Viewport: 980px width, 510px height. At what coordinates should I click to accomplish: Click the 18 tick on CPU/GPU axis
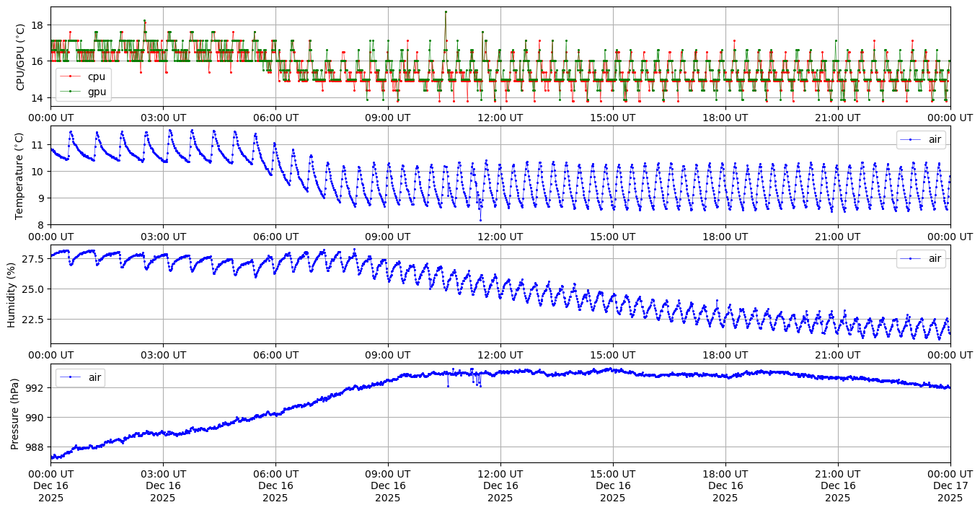pos(38,25)
